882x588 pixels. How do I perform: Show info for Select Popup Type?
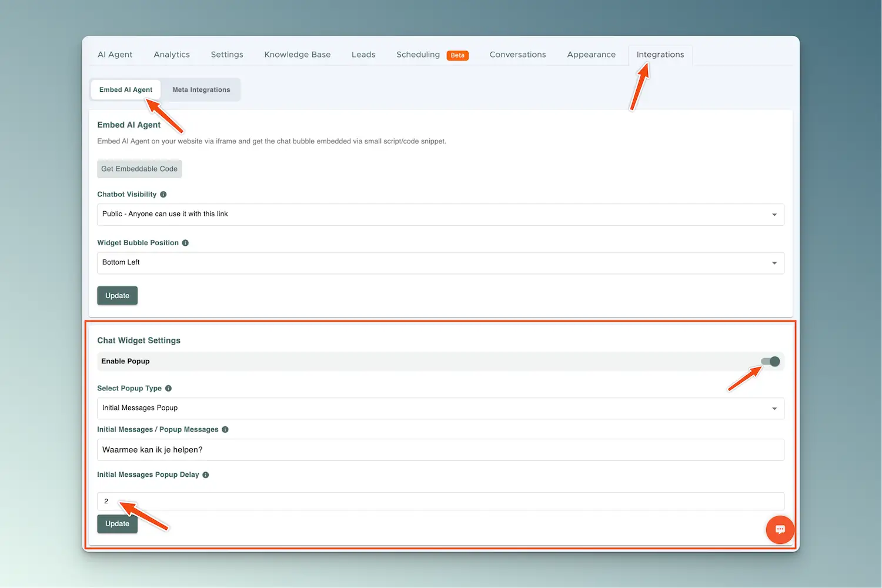[x=168, y=389]
